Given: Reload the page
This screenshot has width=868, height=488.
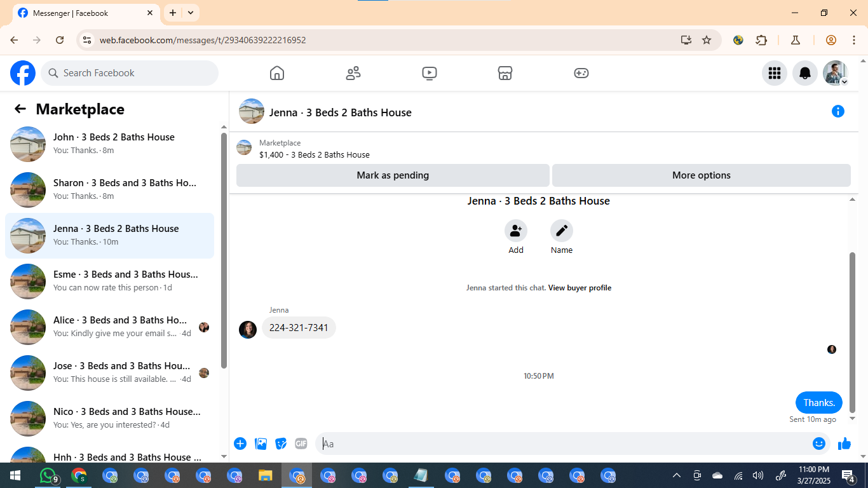Looking at the screenshot, I should pyautogui.click(x=60, y=40).
